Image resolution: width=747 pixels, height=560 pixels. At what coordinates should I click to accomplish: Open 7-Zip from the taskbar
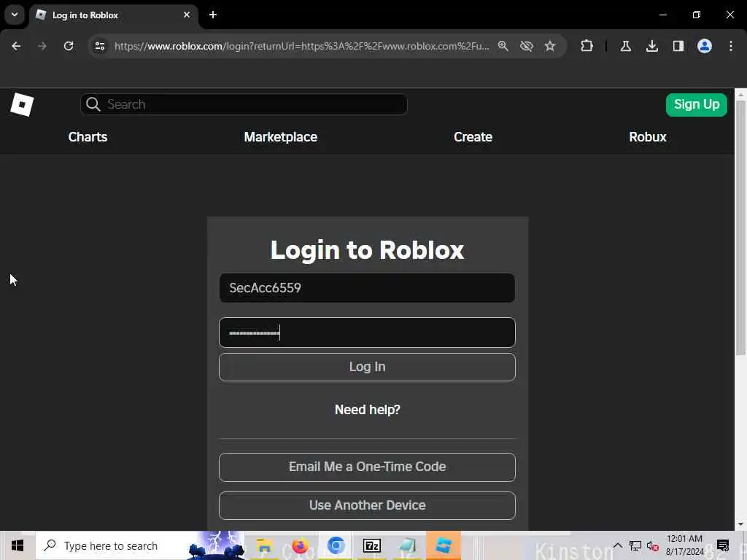point(371,545)
